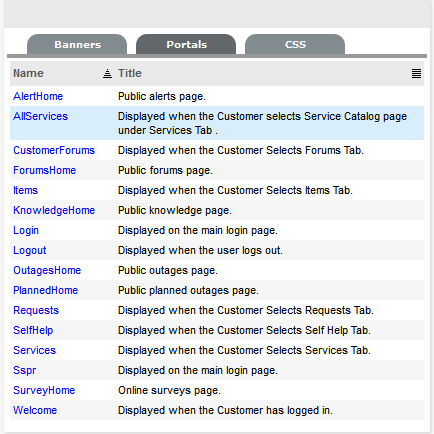Viewport: 434px width, 434px height.
Task: Click the 'Service Catalog page under Services Tab' description
Action: point(262,123)
